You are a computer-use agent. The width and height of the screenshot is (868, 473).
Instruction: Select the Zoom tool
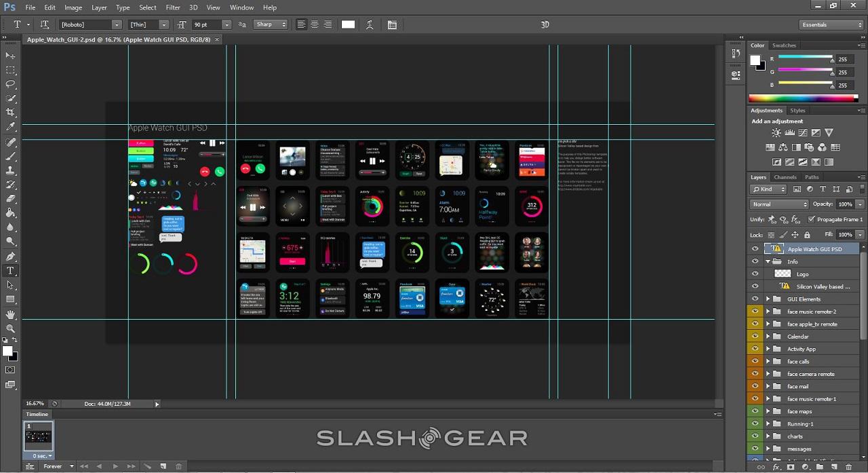click(10, 328)
